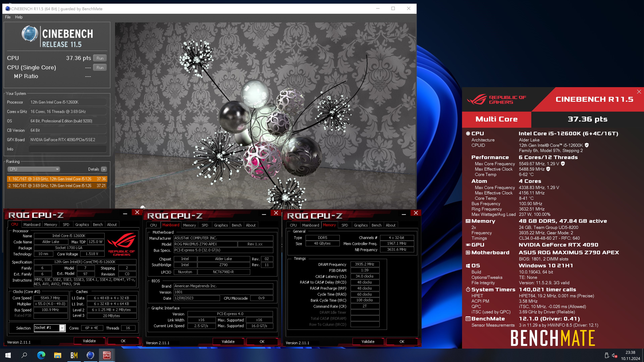Open File Explorer from taskbar
The width and height of the screenshot is (644, 362).
pyautogui.click(x=58, y=355)
